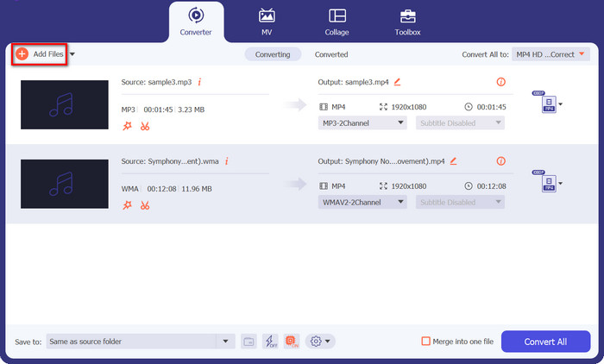Click the 3.23 MB file size

tap(191, 110)
